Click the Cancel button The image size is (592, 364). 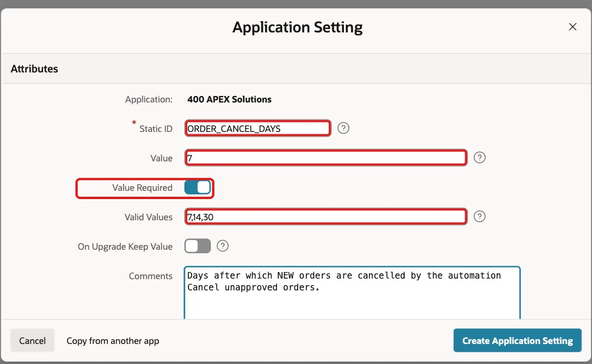(32, 340)
